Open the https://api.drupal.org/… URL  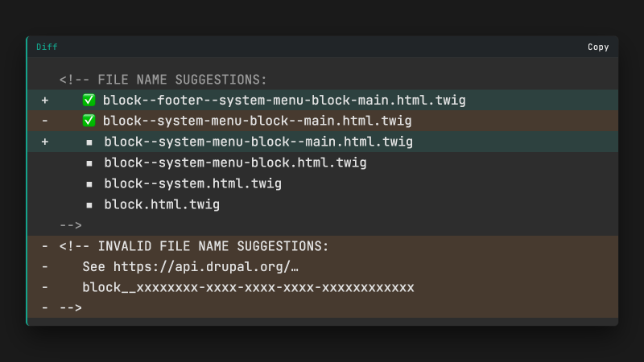pos(206,267)
